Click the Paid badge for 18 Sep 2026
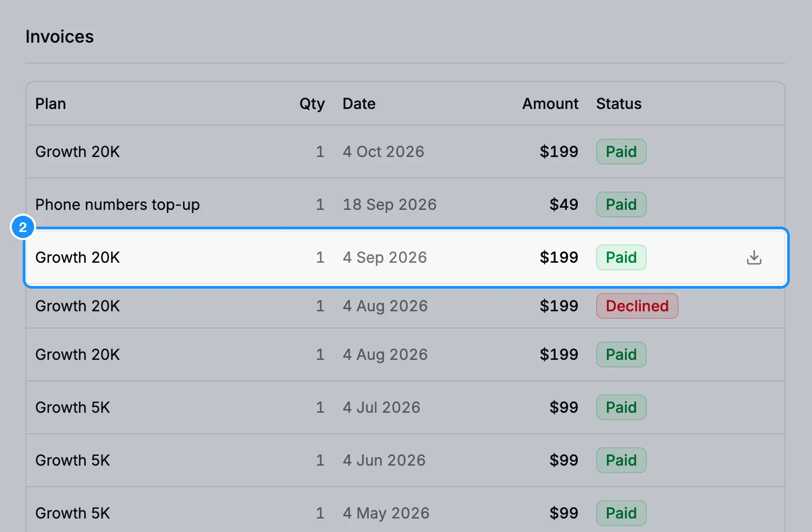 click(621, 204)
